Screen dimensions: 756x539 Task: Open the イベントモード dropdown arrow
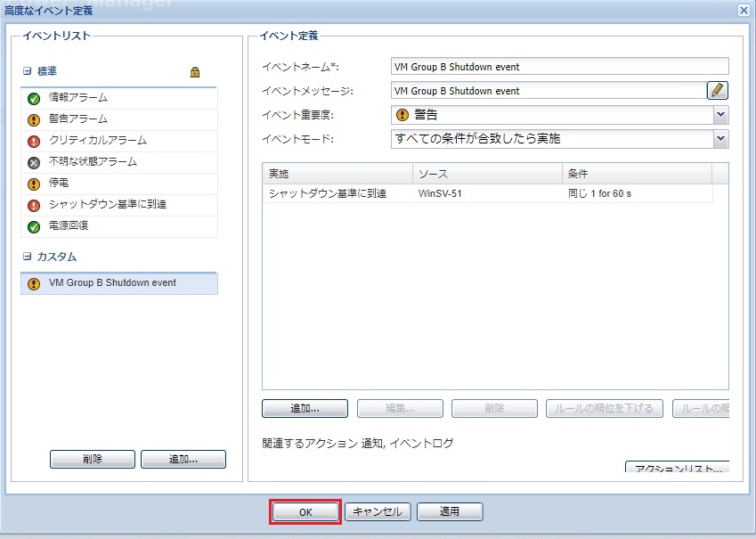click(720, 139)
